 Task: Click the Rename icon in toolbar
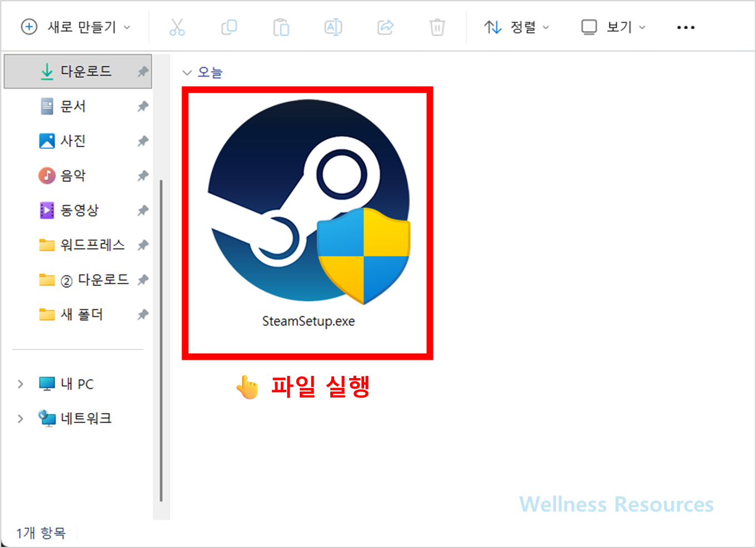click(x=333, y=27)
